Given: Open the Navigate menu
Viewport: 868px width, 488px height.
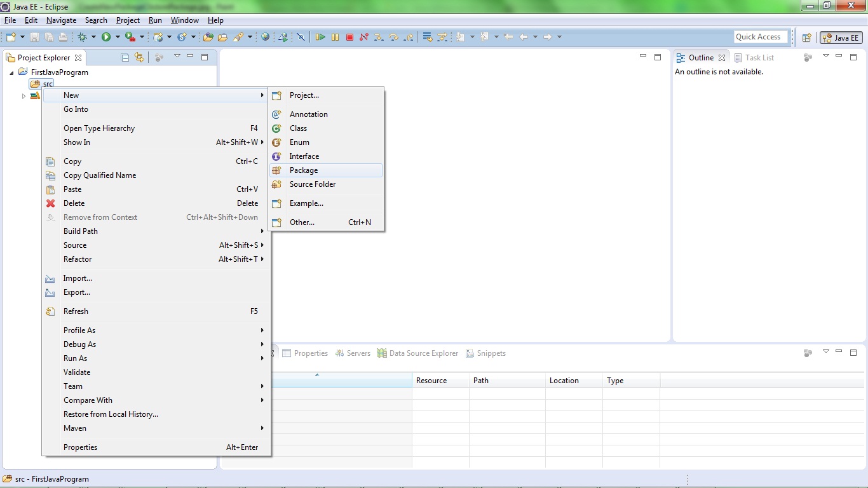Looking at the screenshot, I should [61, 20].
